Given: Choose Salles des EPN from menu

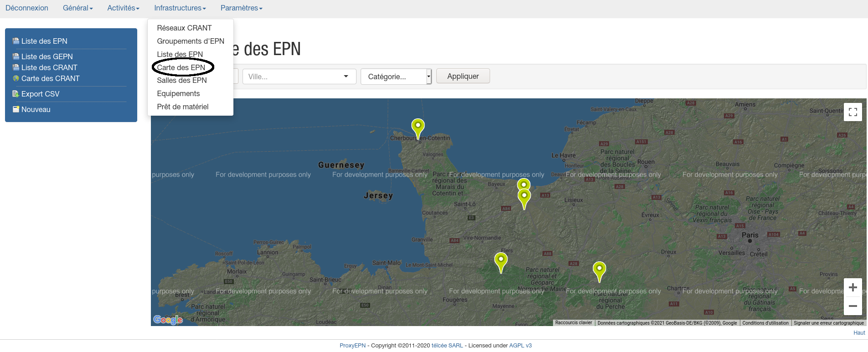Looking at the screenshot, I should 181,80.
